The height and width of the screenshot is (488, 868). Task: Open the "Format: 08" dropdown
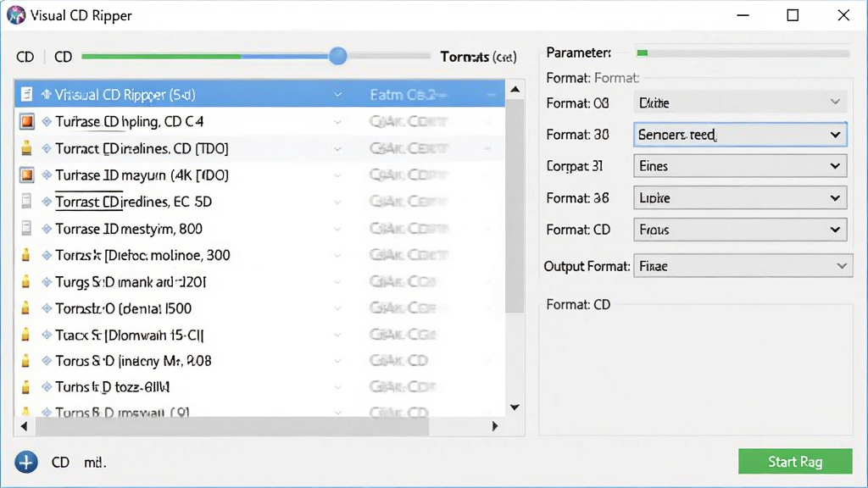tap(740, 103)
